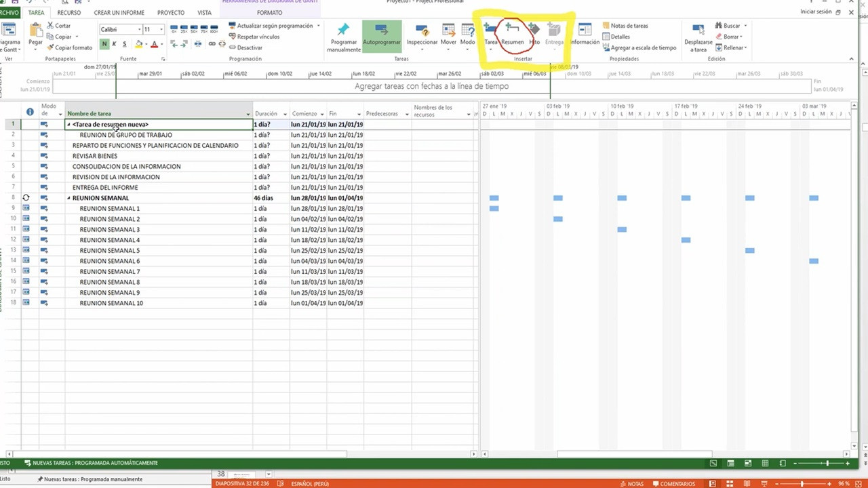Toggle underline (S) formatting
This screenshot has width=868, height=488.
pyautogui.click(x=124, y=44)
